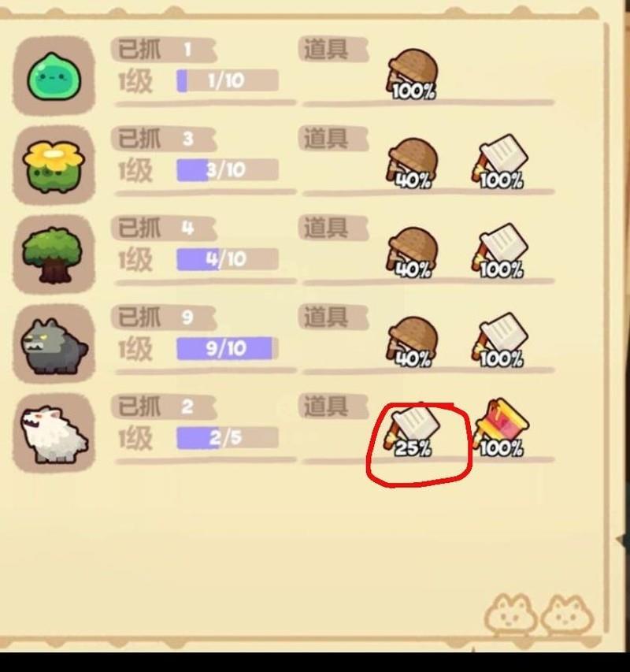The width and height of the screenshot is (630, 672).
Task: Tap the slime's 100% helmet drop item
Action: pyautogui.click(x=413, y=75)
